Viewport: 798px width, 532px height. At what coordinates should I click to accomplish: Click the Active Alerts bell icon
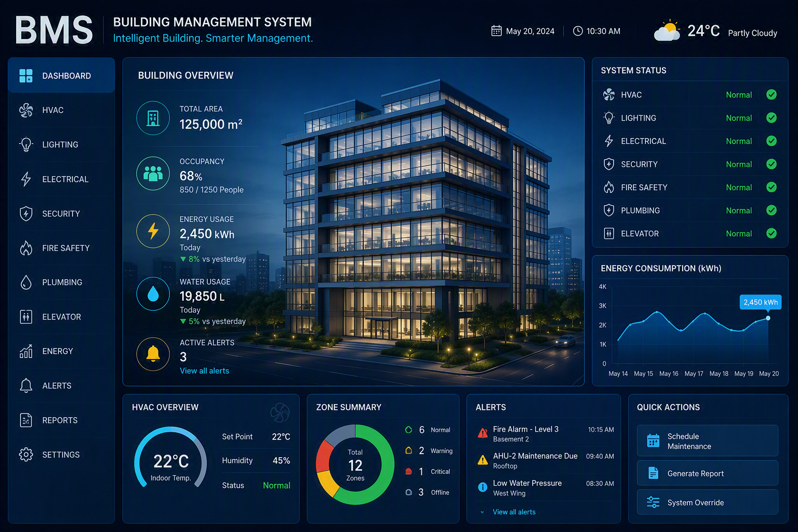(x=153, y=354)
